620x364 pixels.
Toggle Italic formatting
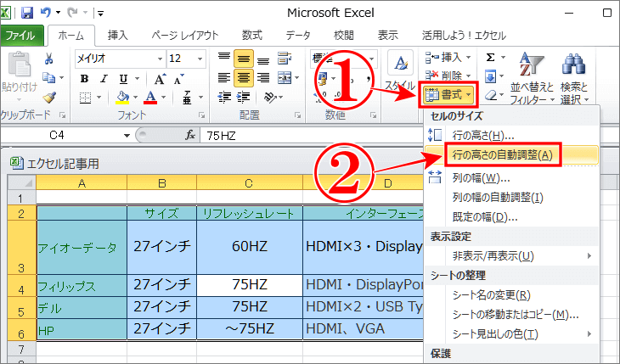(104, 79)
